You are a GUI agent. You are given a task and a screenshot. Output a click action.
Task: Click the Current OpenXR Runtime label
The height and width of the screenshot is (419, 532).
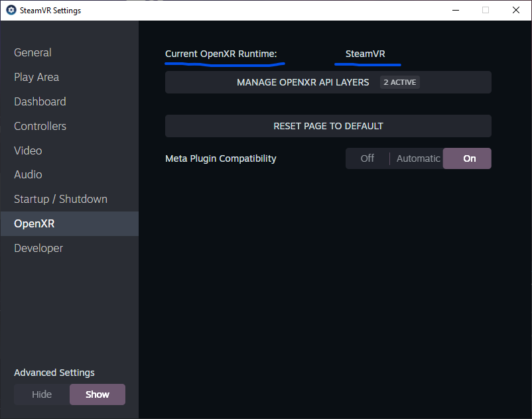[221, 54]
